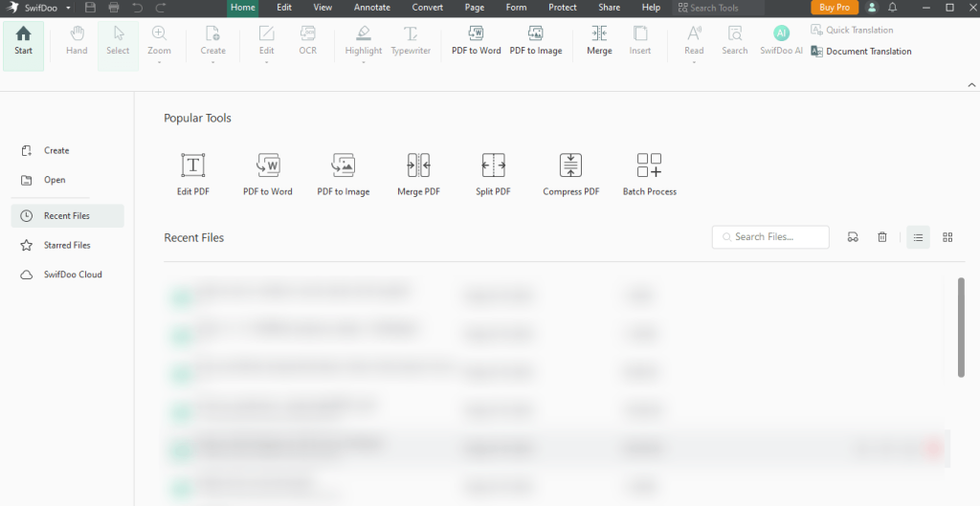Viewport: 980px width, 506px height.
Task: Open Merge PDF popular tool
Action: point(418,175)
